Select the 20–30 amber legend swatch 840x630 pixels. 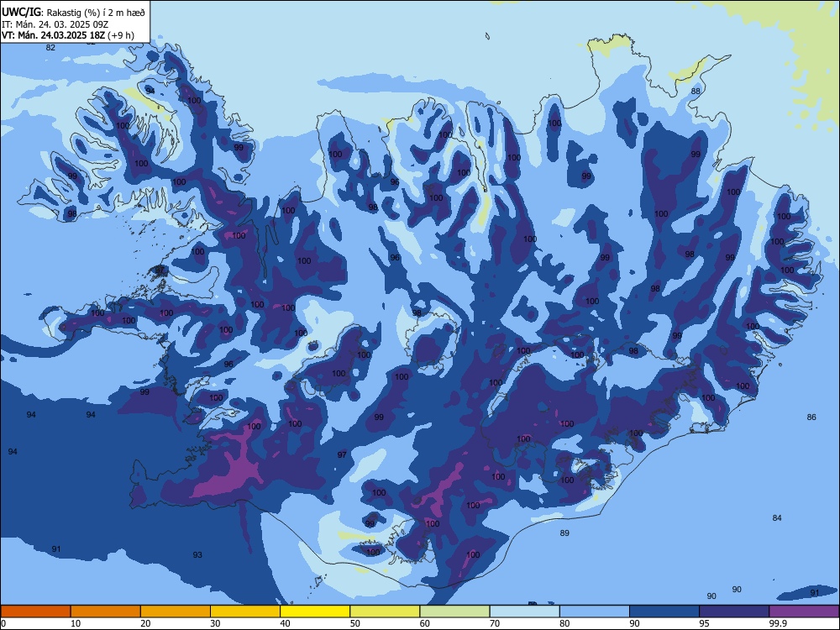(176, 612)
